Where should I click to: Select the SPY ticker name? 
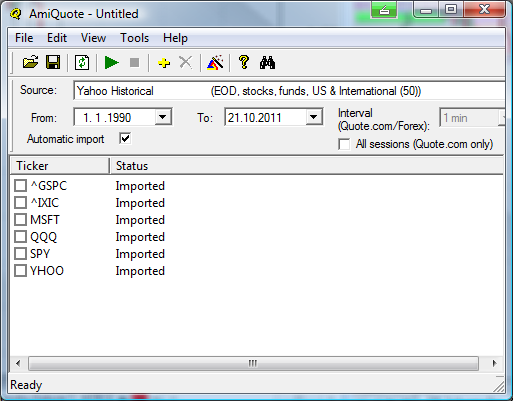pyautogui.click(x=40, y=254)
